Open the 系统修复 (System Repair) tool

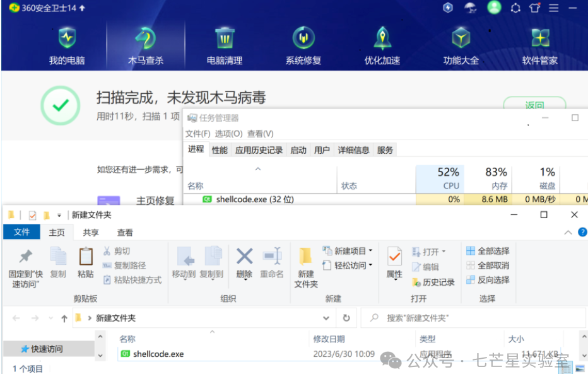(x=303, y=44)
